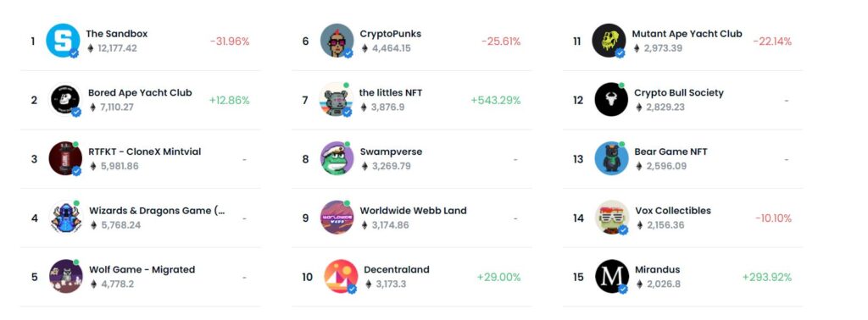Click the +543.29% change for the littles
The width and height of the screenshot is (868, 320).
(x=495, y=100)
